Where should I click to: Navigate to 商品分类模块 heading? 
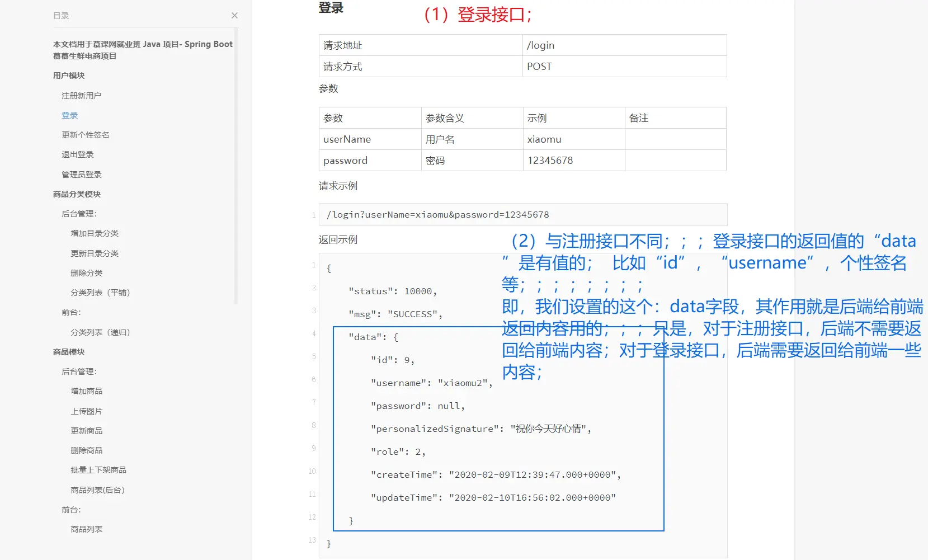77,194
